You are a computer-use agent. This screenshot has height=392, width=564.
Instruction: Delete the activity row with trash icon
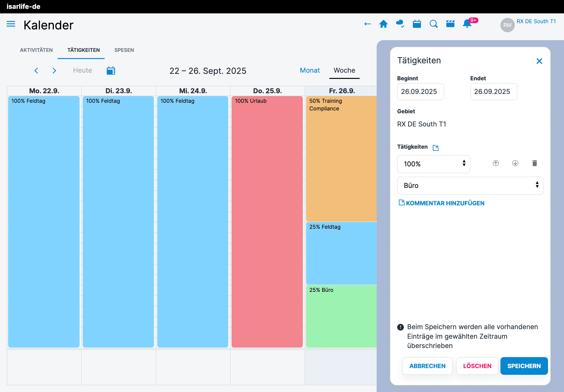(x=535, y=163)
